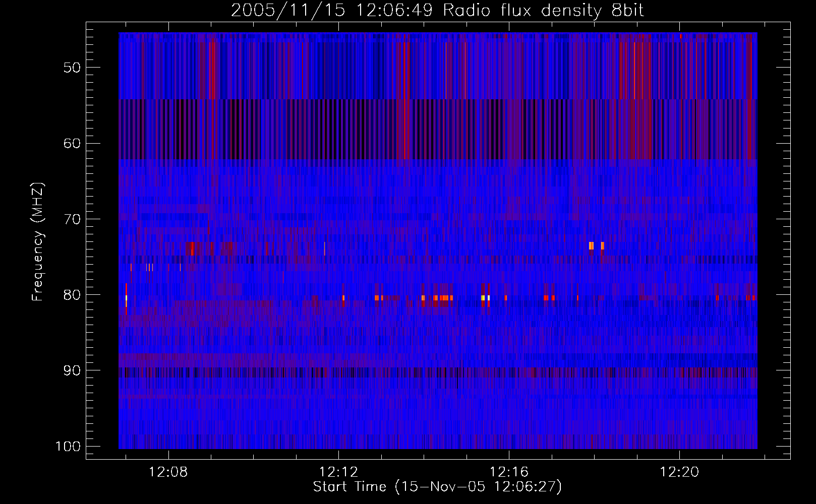This screenshot has width=816, height=504.
Task: Click the 60 MHz frequency tick label
Action: coord(72,143)
